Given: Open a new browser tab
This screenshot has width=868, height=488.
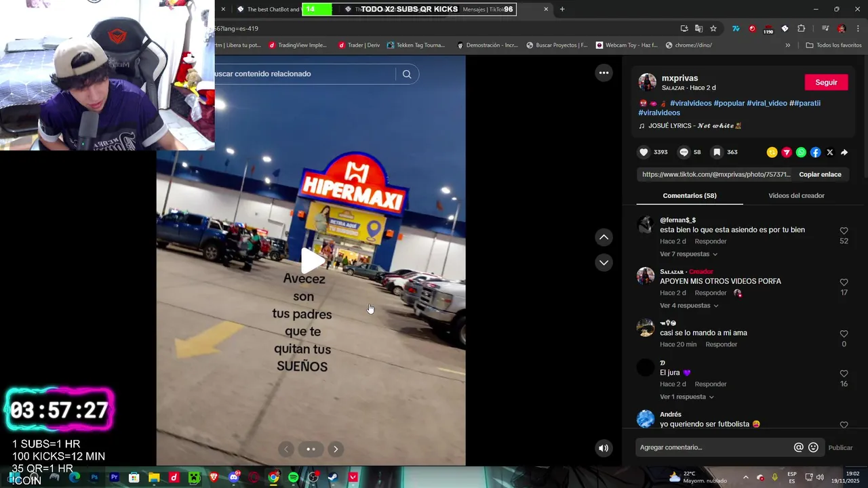Looking at the screenshot, I should pos(562,9).
